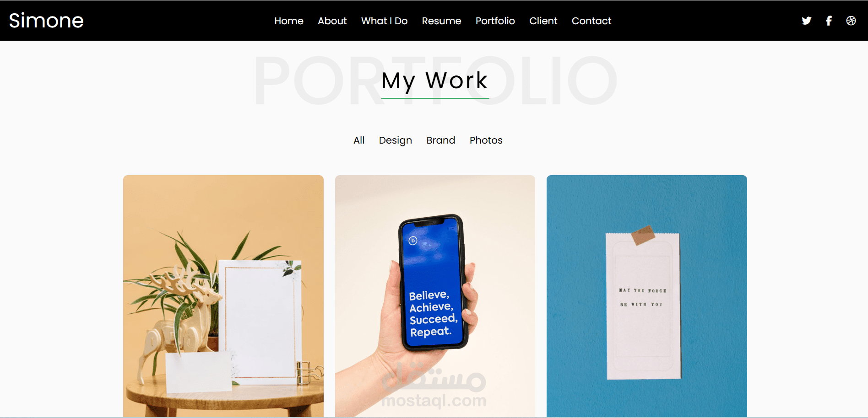Image resolution: width=868 pixels, height=418 pixels.
Task: Navigate to What I Do section
Action: pyautogui.click(x=385, y=21)
